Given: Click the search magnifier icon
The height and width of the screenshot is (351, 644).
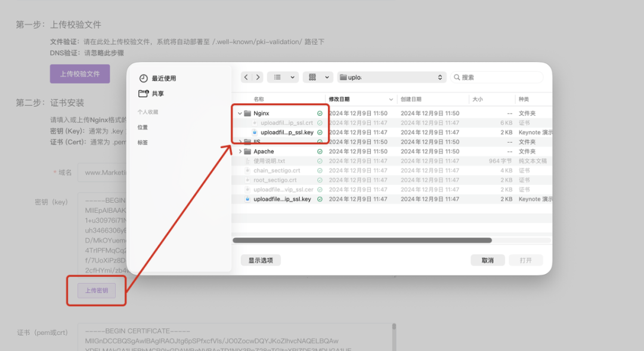Looking at the screenshot, I should [457, 77].
